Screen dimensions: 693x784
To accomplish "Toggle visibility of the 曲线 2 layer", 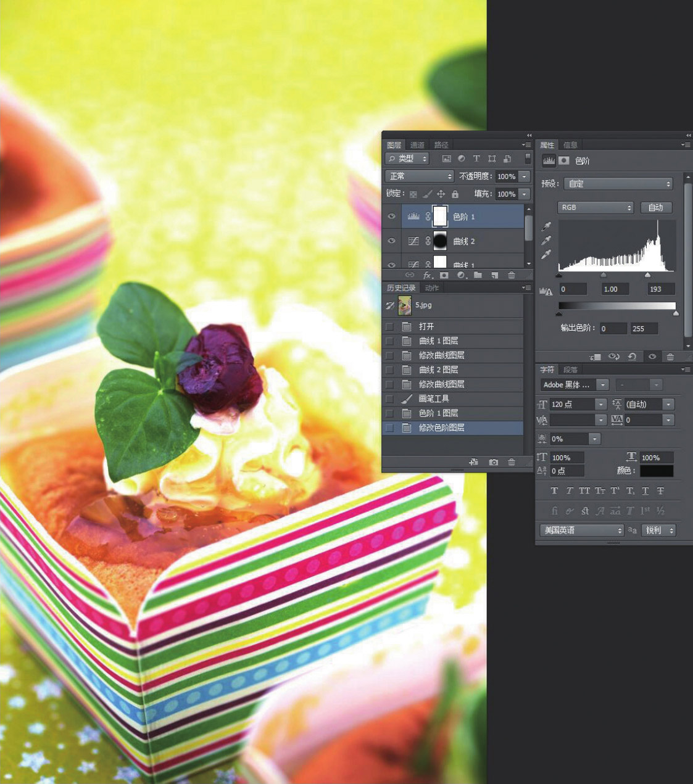I will (391, 241).
